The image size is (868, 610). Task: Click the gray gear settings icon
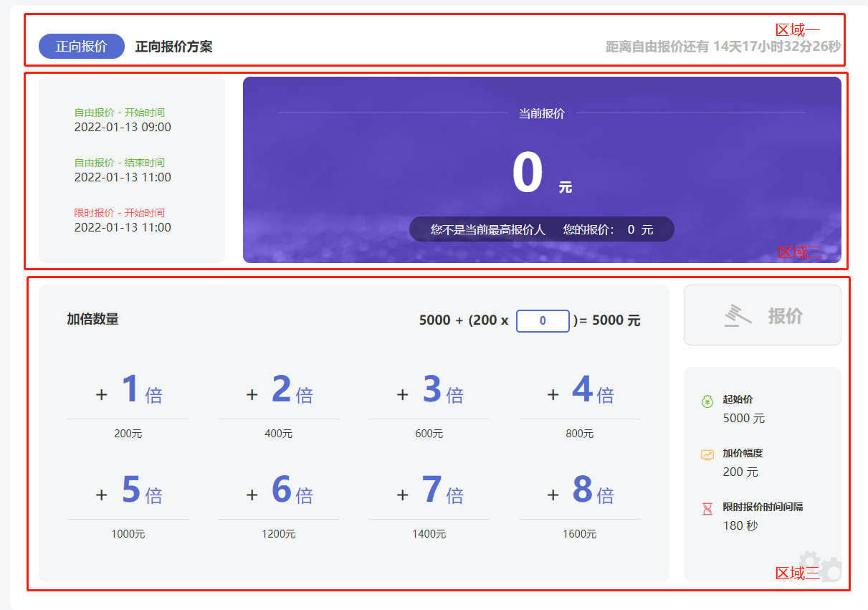coord(819,566)
